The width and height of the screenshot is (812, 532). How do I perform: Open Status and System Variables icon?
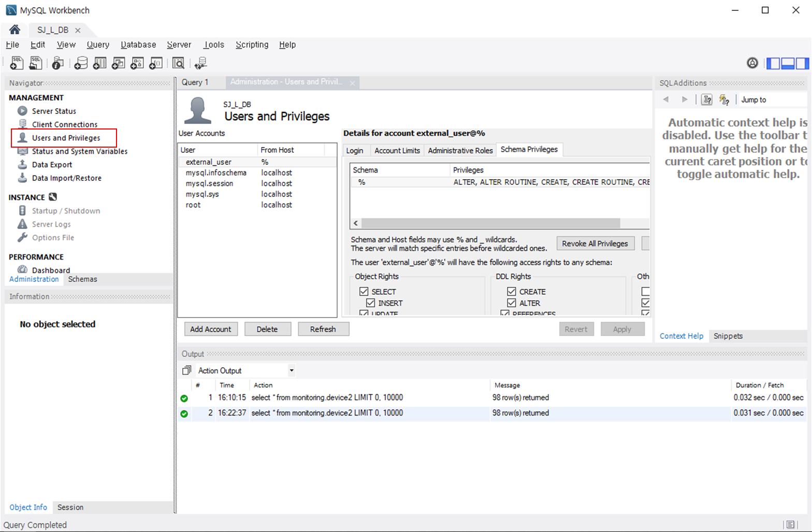coord(22,151)
